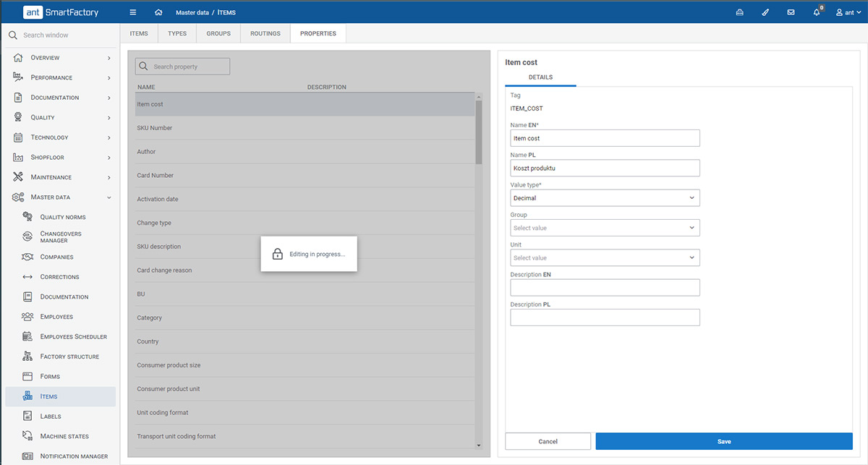Open the envelope messages icon in the top bar
Viewport: 868px width, 465px height.
pos(791,12)
